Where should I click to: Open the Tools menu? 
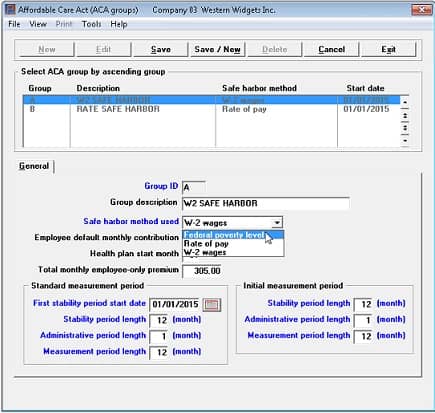coord(91,24)
